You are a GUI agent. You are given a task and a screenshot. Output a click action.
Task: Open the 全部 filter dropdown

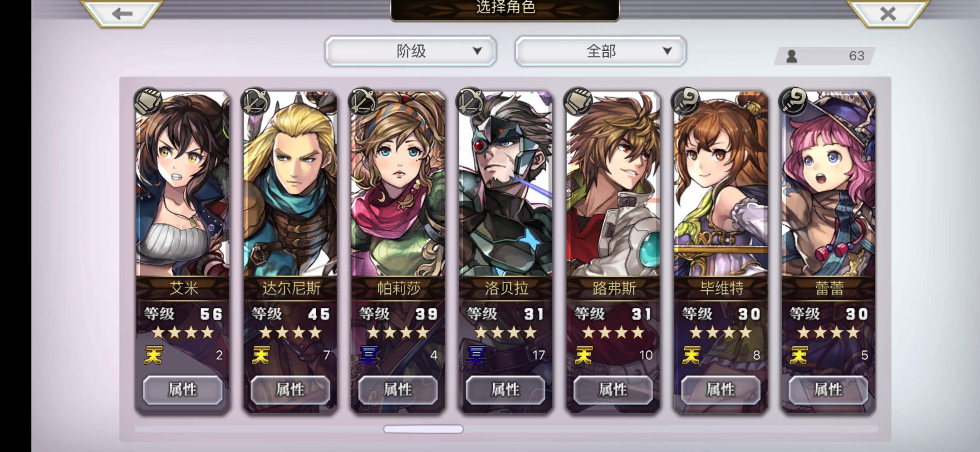[x=601, y=51]
